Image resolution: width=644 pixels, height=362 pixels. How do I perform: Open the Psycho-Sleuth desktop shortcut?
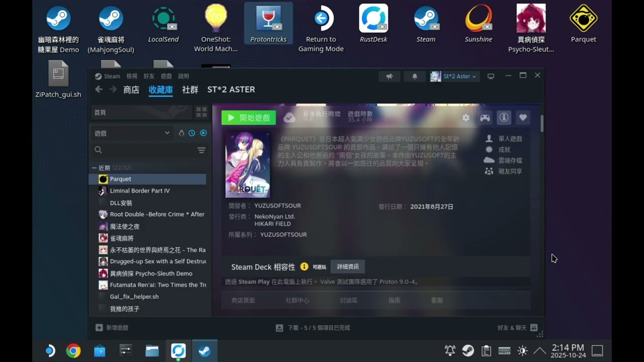click(531, 28)
